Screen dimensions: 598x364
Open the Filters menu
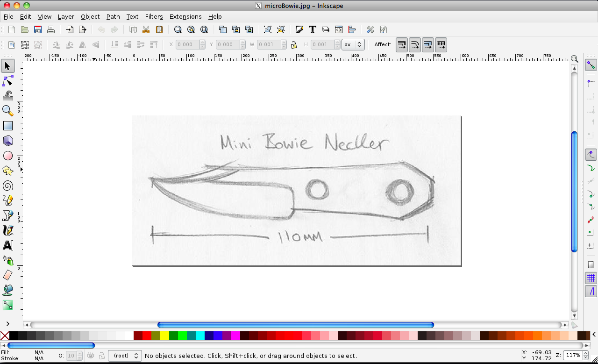[154, 16]
